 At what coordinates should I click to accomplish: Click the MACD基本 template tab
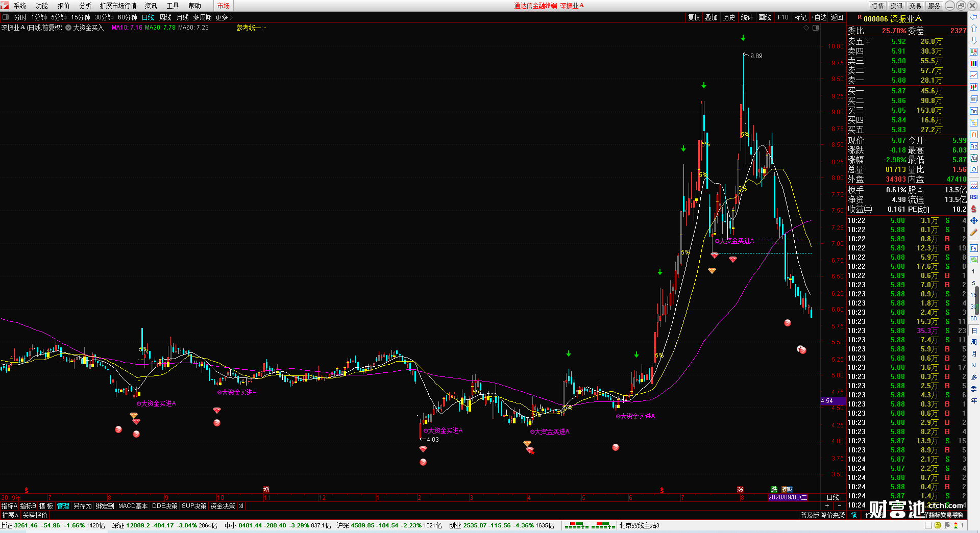click(x=133, y=506)
